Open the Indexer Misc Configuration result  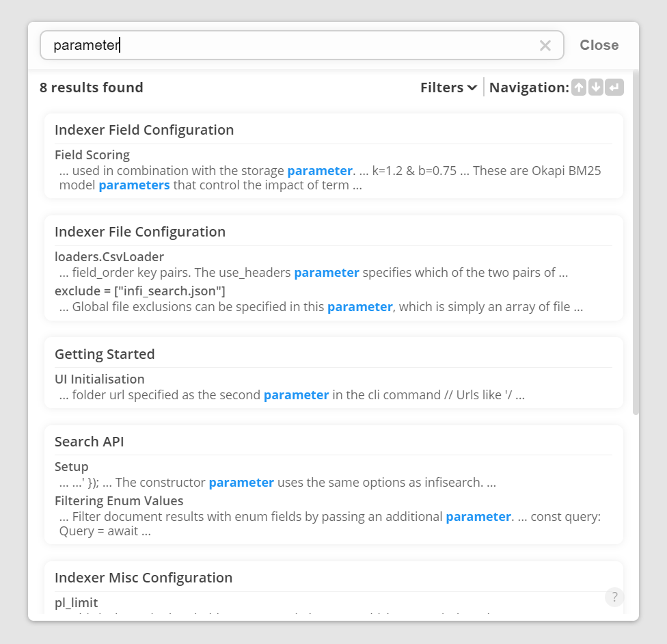coord(144,578)
